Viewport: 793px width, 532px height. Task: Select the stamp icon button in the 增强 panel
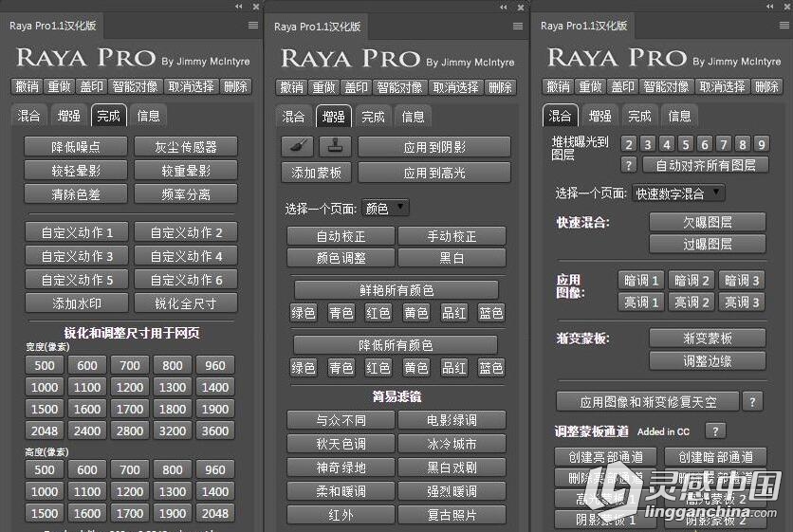pos(335,147)
